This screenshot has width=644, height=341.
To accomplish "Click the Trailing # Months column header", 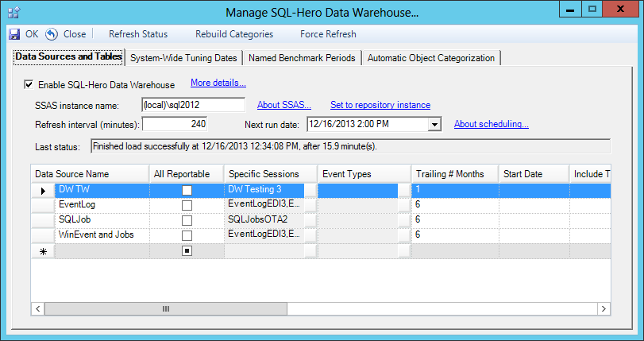I will pos(455,174).
